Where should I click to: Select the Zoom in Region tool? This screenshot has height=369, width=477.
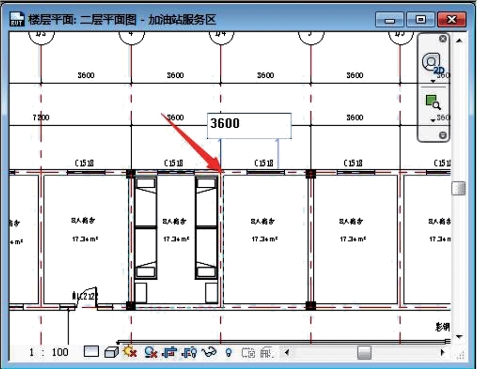pyautogui.click(x=433, y=102)
